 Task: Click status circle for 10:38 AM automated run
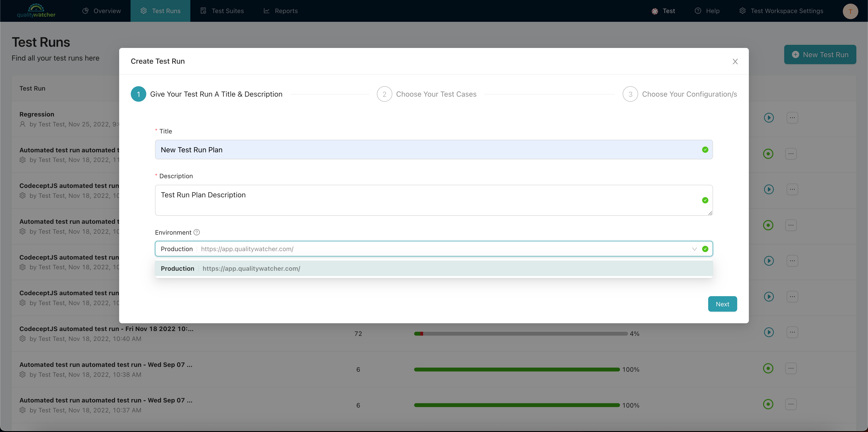pos(768,368)
